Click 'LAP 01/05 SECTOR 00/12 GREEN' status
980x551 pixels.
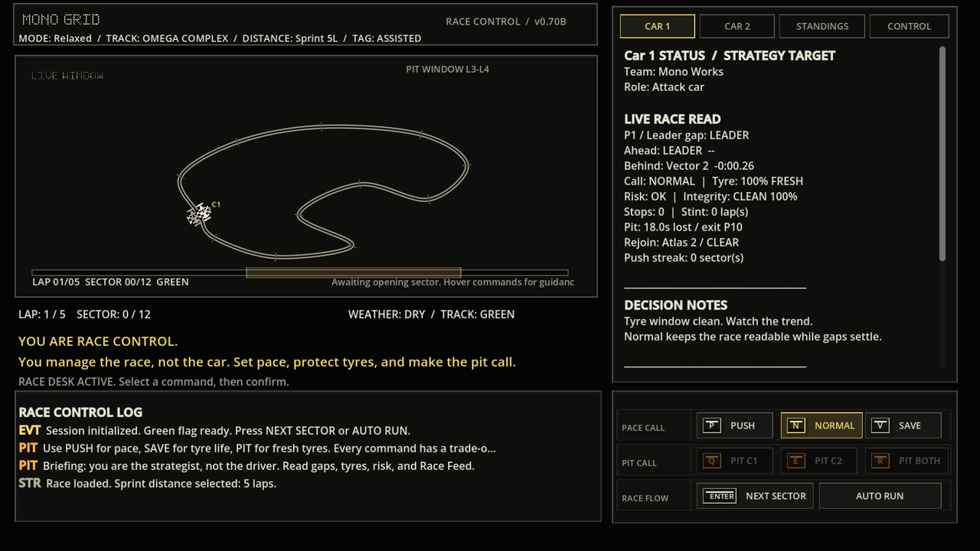(x=110, y=282)
